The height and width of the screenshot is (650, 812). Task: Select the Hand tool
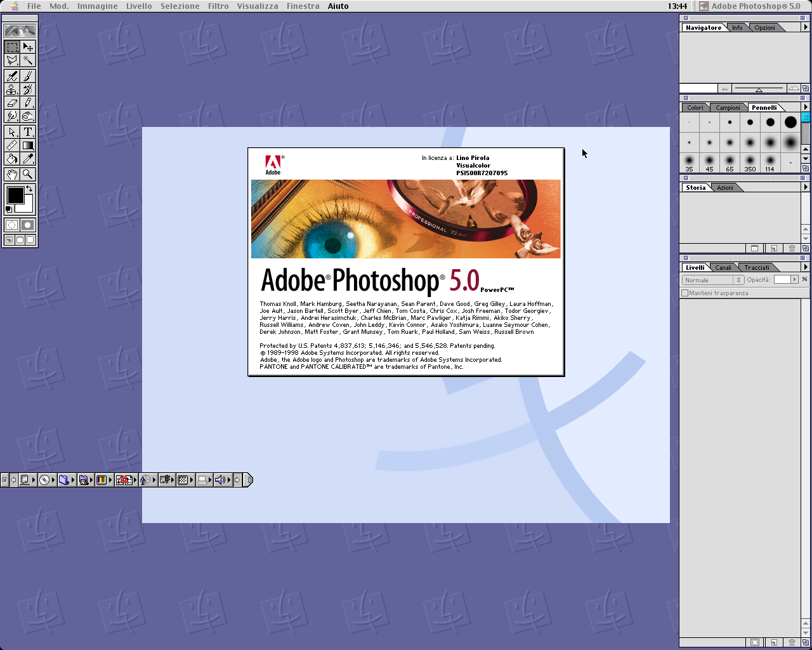pyautogui.click(x=12, y=174)
